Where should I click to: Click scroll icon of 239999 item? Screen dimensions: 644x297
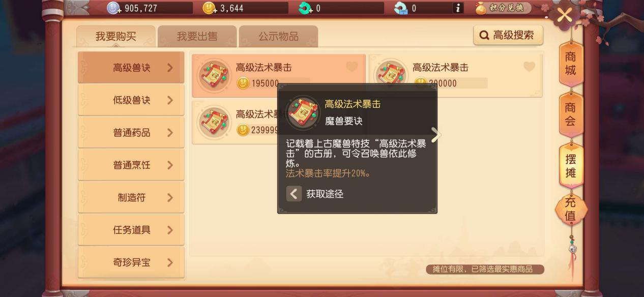point(214,122)
